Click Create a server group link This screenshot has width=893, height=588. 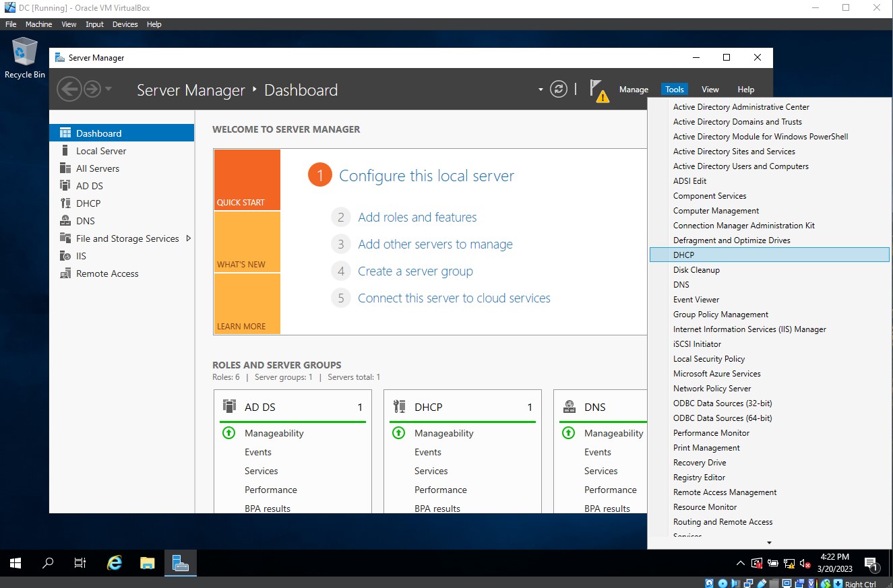(x=415, y=271)
